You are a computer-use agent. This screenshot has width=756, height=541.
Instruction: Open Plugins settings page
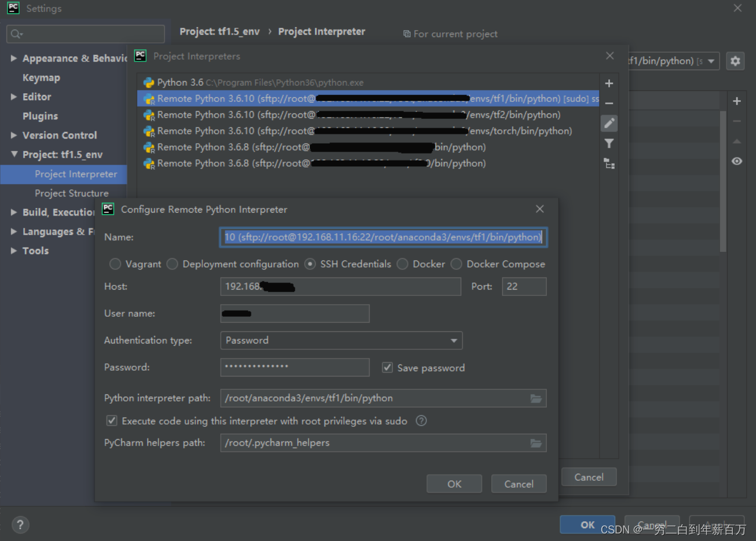[x=40, y=116]
